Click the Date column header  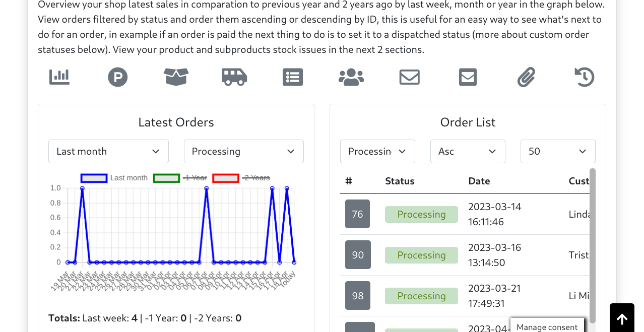point(479,181)
